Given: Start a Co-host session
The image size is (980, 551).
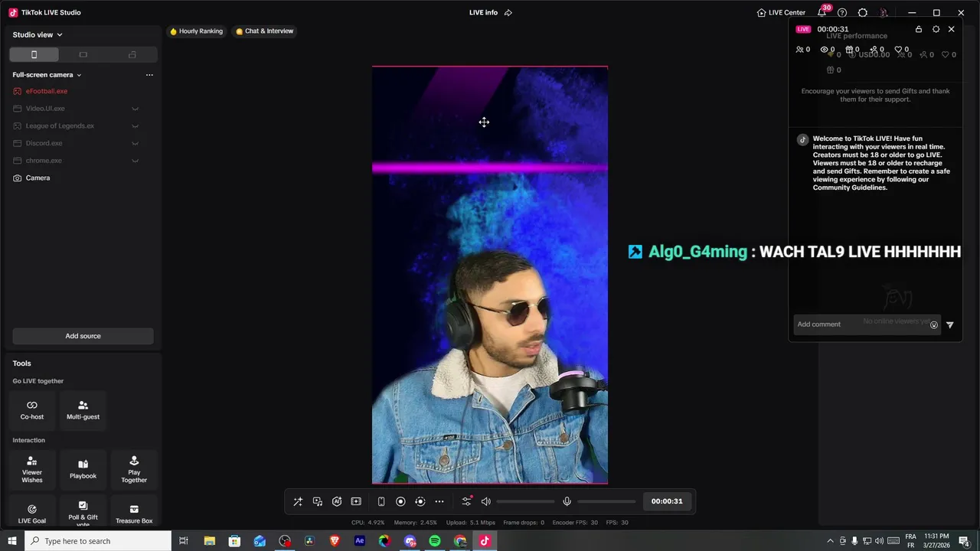Looking at the screenshot, I should tap(32, 410).
